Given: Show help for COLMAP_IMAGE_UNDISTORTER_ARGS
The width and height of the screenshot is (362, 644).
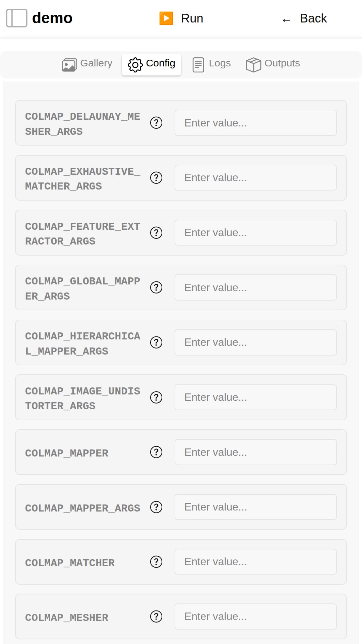Looking at the screenshot, I should 156,397.
